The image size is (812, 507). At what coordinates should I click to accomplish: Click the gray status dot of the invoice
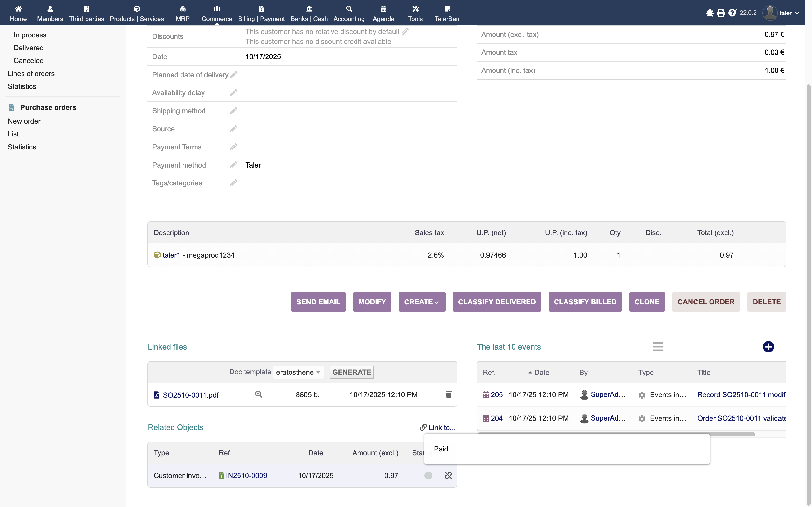click(428, 475)
